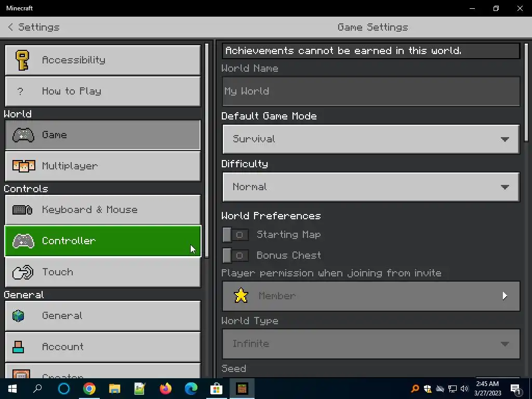532x399 pixels.
Task: Click the Game controller icon in World section
Action: [x=23, y=135]
